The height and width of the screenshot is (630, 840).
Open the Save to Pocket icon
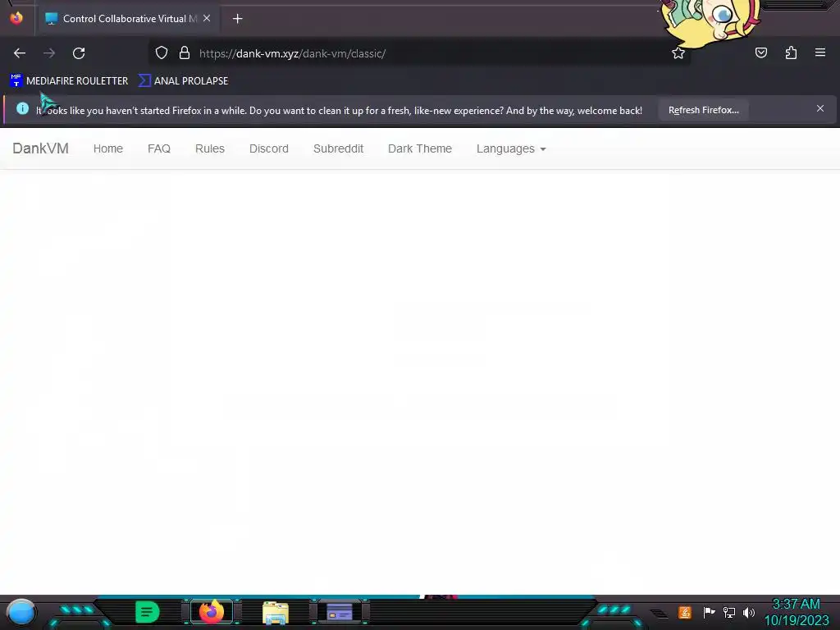pyautogui.click(x=760, y=52)
